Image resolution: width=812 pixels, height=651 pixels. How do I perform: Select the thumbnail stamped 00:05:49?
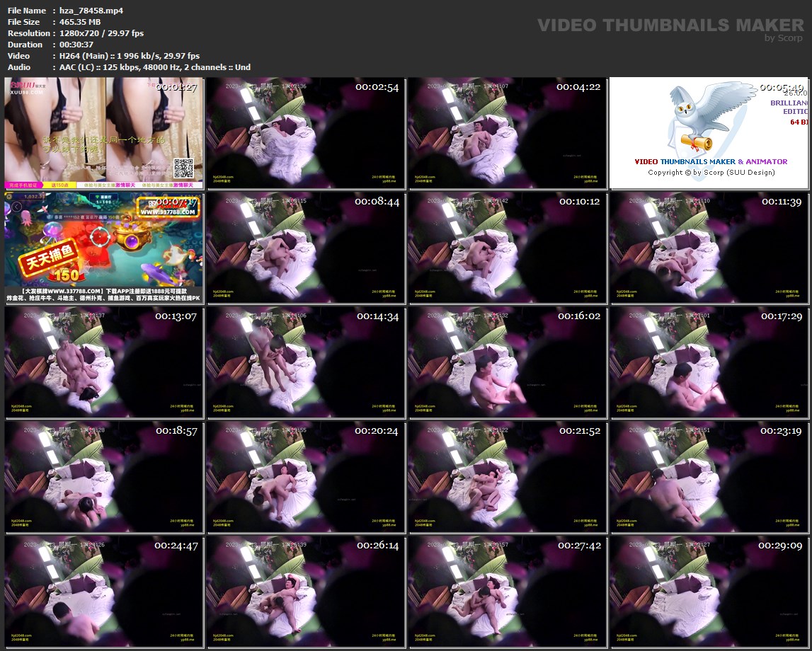pyautogui.click(x=709, y=133)
